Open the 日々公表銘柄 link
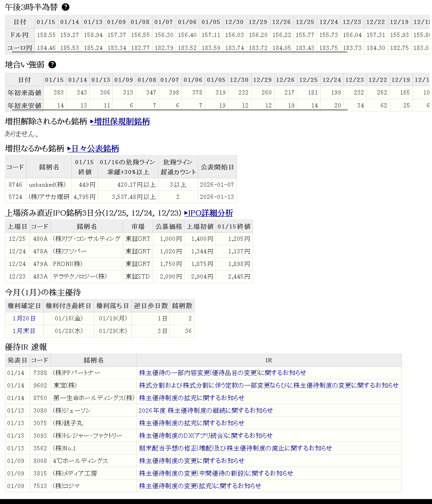The height and width of the screenshot is (504, 432). [93, 149]
